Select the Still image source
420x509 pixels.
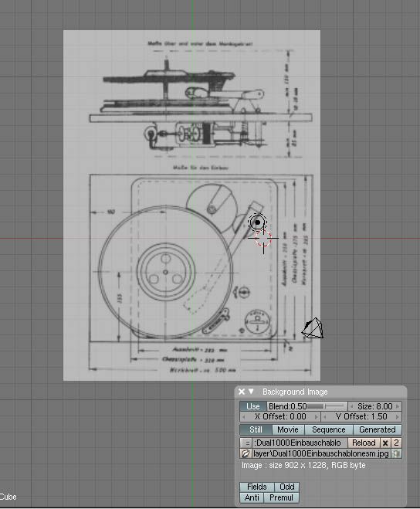point(256,429)
